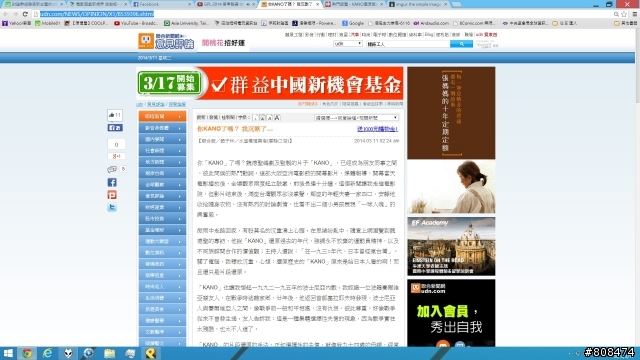This screenshot has height=360, width=640.
Task: Select the smallest font size icon
Action: click(255, 118)
